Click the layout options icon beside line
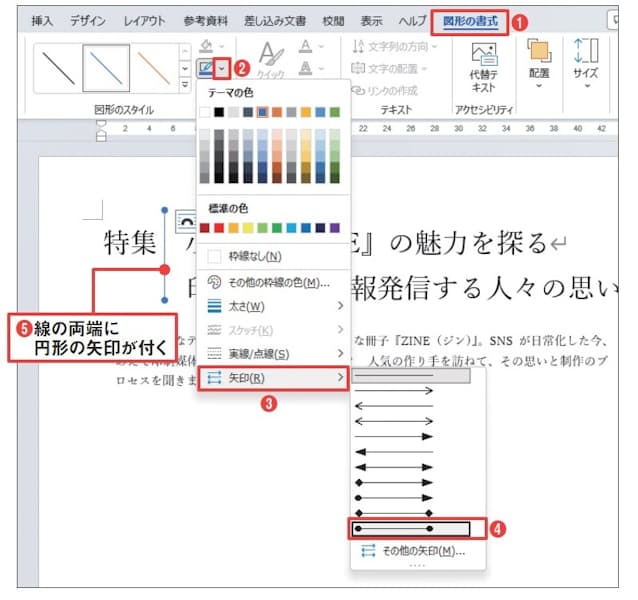 (186, 221)
